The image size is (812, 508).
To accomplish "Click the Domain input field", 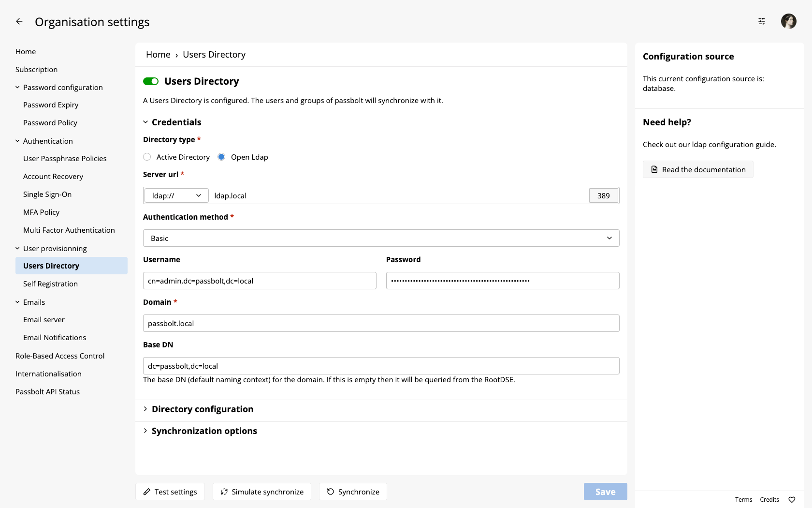I will pyautogui.click(x=381, y=323).
